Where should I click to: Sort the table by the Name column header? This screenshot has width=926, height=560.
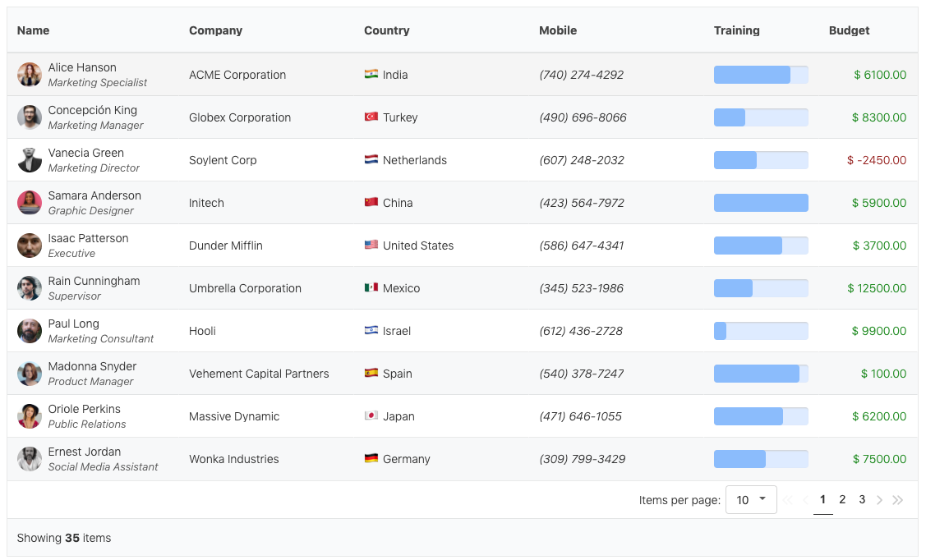point(33,30)
